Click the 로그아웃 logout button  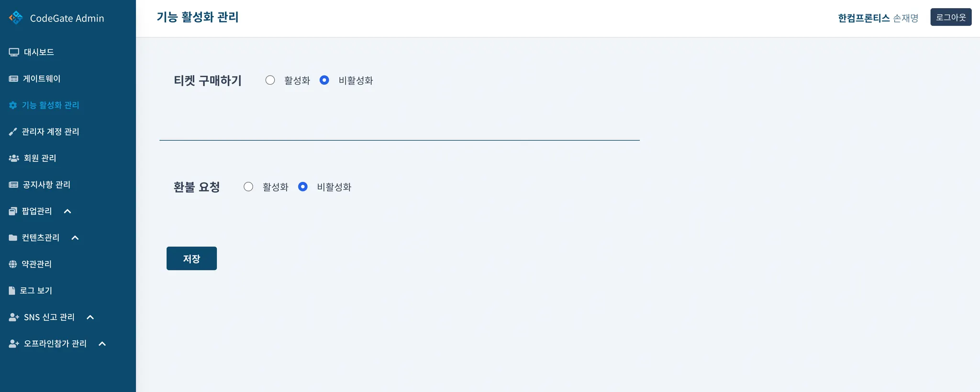click(x=950, y=17)
